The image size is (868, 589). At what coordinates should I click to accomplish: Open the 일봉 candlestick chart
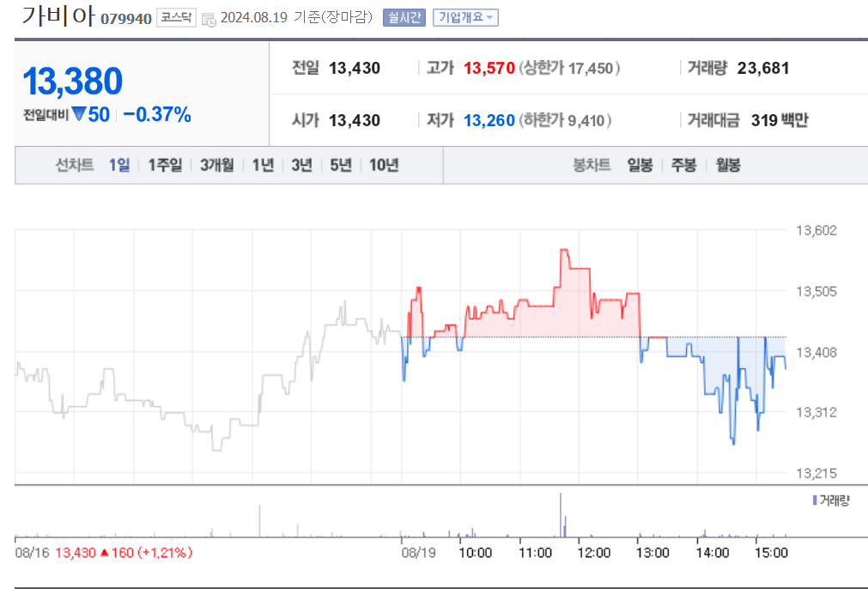[640, 165]
